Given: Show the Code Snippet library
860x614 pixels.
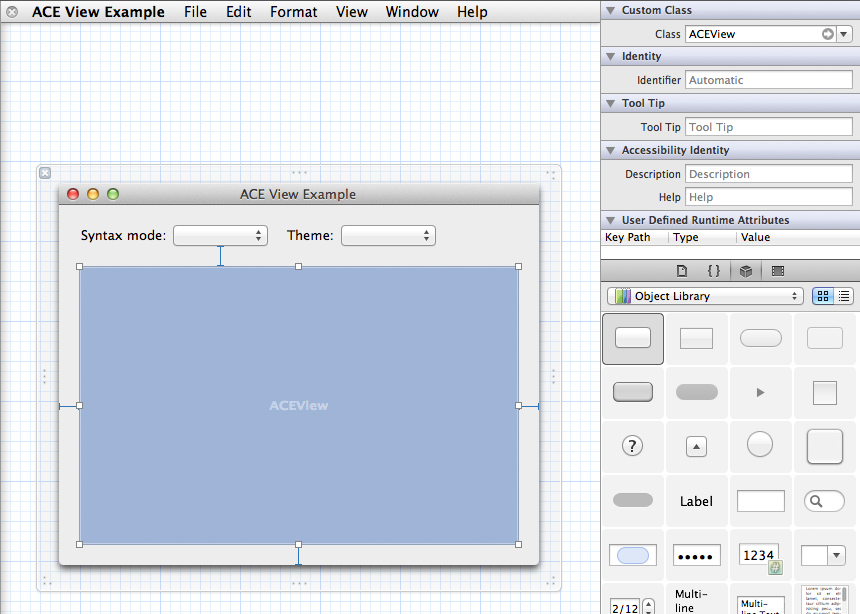Looking at the screenshot, I should click(714, 271).
